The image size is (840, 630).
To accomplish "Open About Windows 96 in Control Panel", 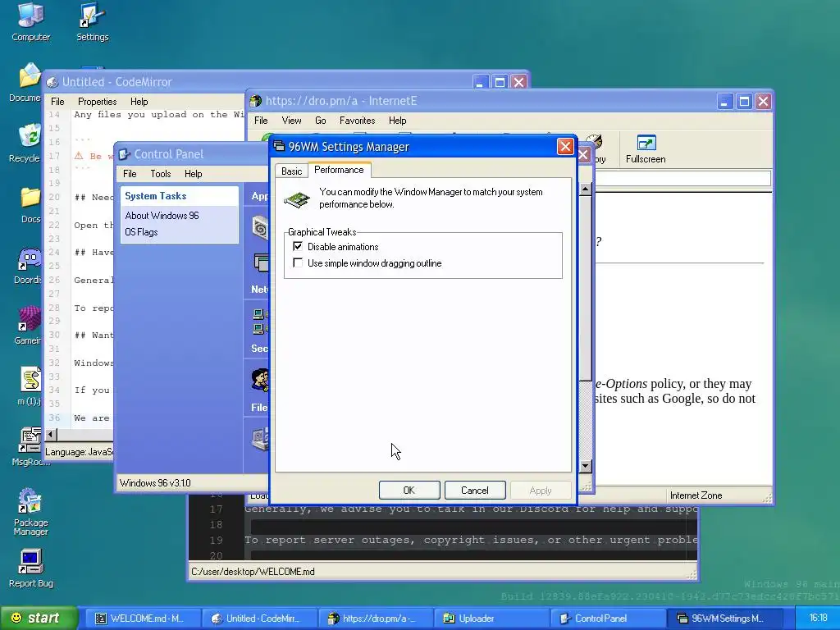I will (x=162, y=216).
